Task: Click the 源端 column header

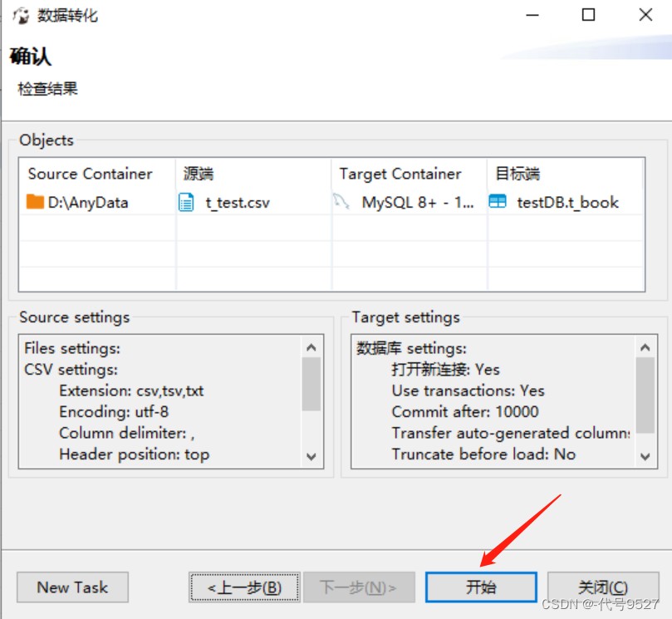Action: [x=253, y=174]
